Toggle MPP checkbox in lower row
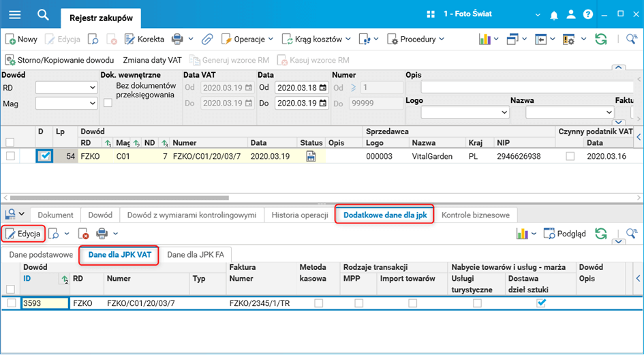Image resolution: width=644 pixels, height=355 pixels. tap(359, 303)
